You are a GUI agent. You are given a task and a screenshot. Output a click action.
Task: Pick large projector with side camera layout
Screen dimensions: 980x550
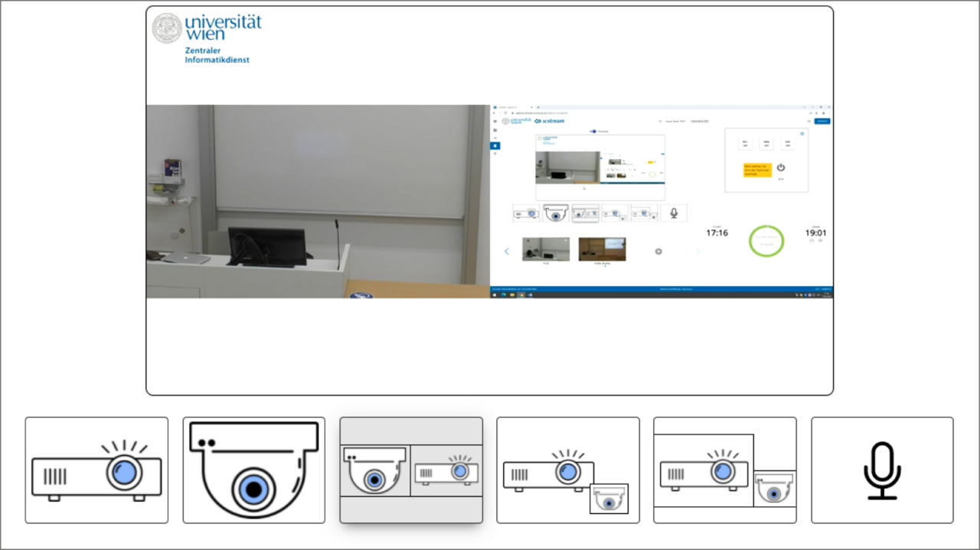pyautogui.click(x=724, y=470)
